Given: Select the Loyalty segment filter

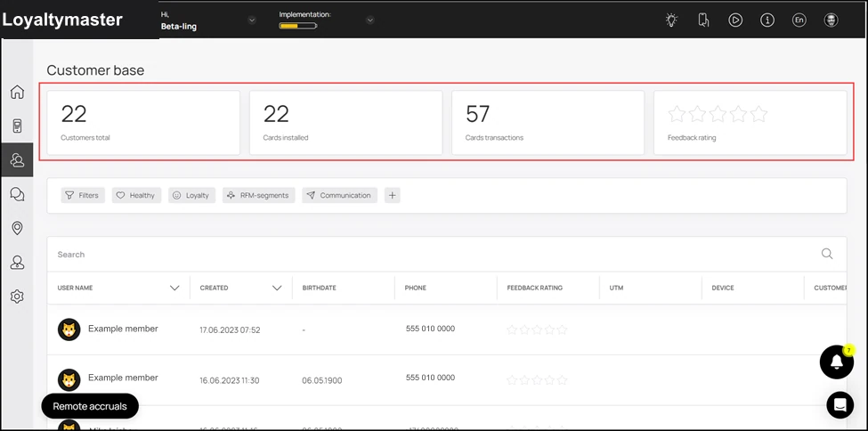Looking at the screenshot, I should tap(191, 195).
